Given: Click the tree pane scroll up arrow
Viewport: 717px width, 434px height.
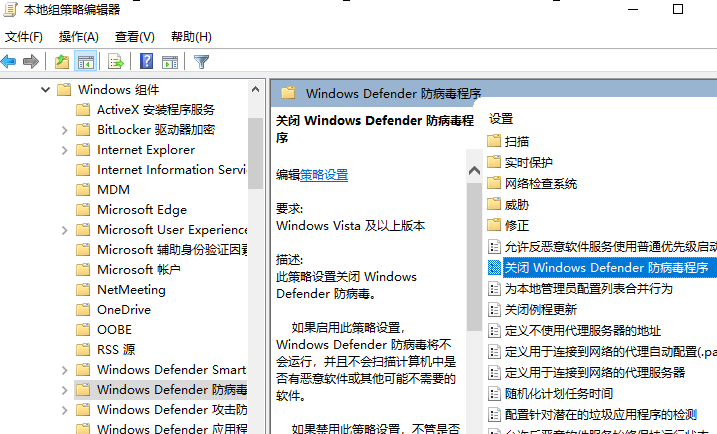Looking at the screenshot, I should click(x=256, y=90).
